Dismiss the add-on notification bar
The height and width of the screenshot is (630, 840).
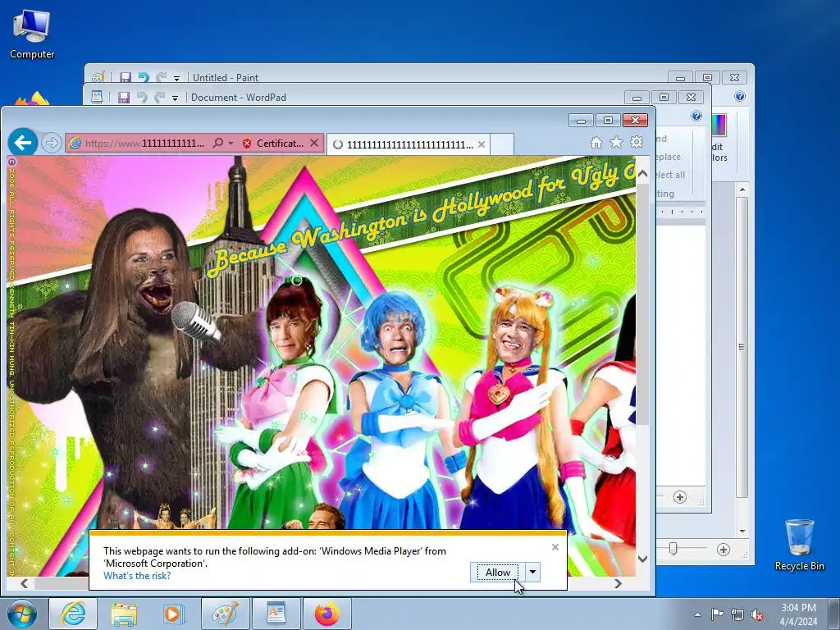(x=555, y=547)
